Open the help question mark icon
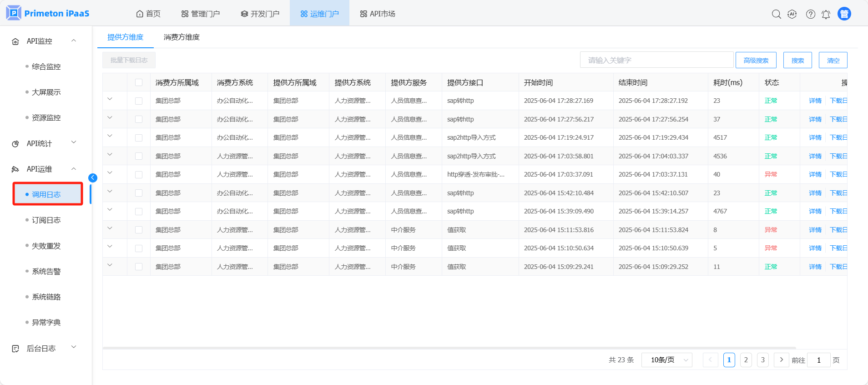The height and width of the screenshot is (385, 868). point(810,14)
